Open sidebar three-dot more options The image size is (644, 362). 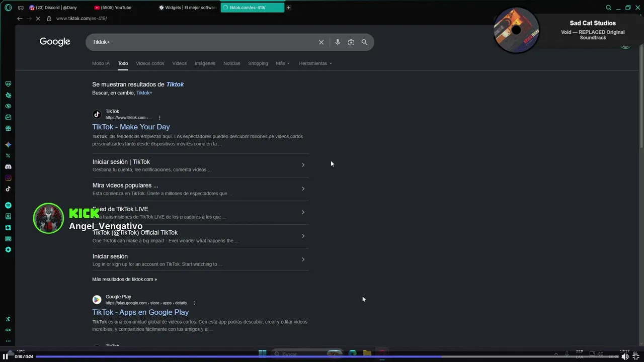(x=8, y=341)
